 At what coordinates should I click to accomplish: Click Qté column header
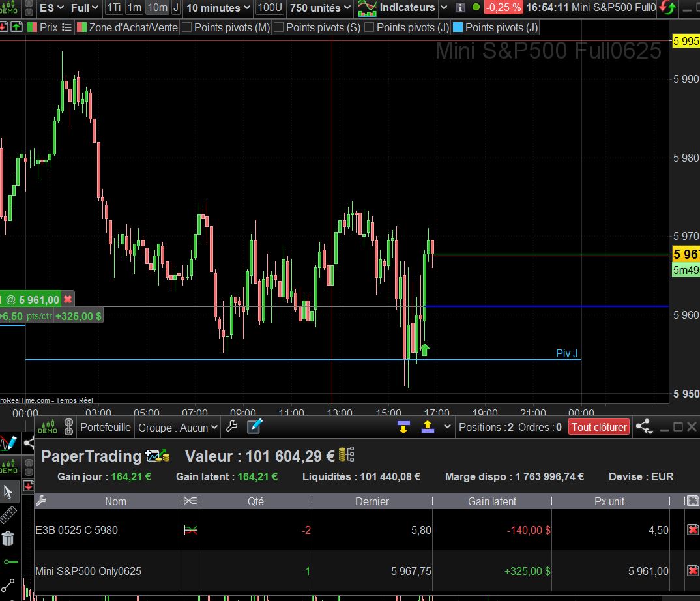tap(255, 501)
